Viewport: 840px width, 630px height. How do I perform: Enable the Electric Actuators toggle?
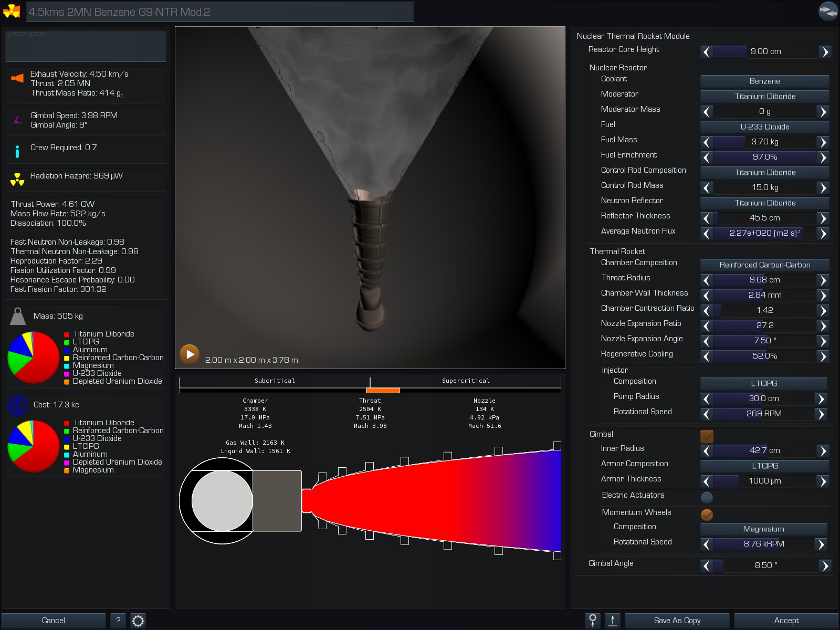707,497
